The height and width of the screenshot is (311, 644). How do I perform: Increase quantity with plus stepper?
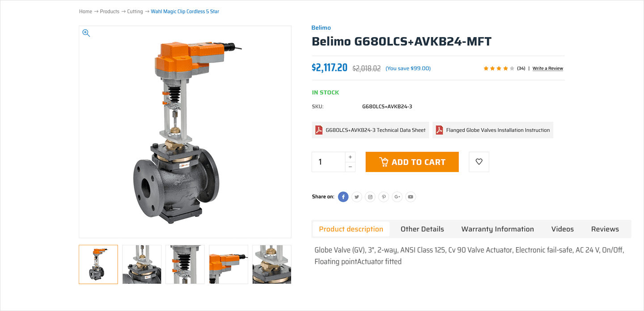[x=350, y=157]
